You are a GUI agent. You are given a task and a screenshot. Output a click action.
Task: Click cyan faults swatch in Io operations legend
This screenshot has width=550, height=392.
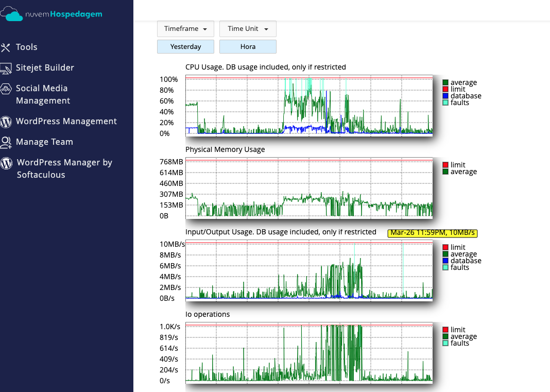pyautogui.click(x=445, y=343)
